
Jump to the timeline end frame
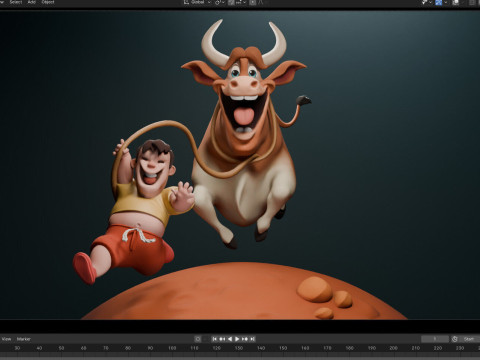253,339
